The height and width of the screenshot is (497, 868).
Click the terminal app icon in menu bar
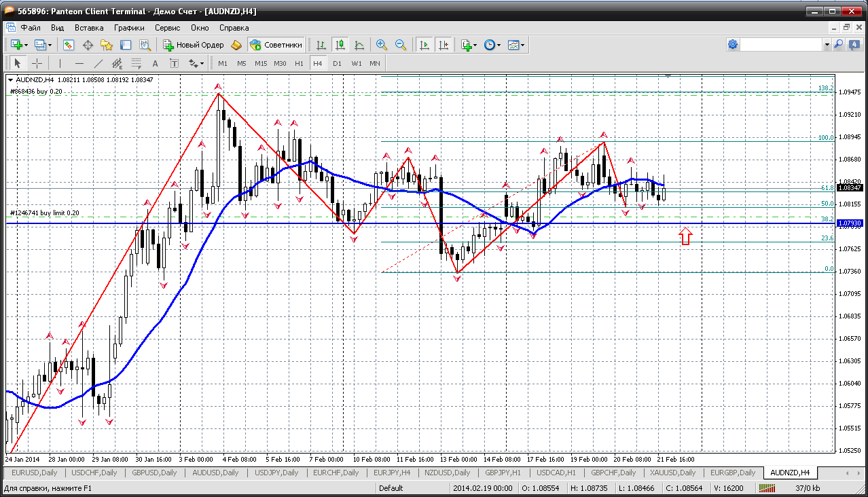click(x=10, y=28)
